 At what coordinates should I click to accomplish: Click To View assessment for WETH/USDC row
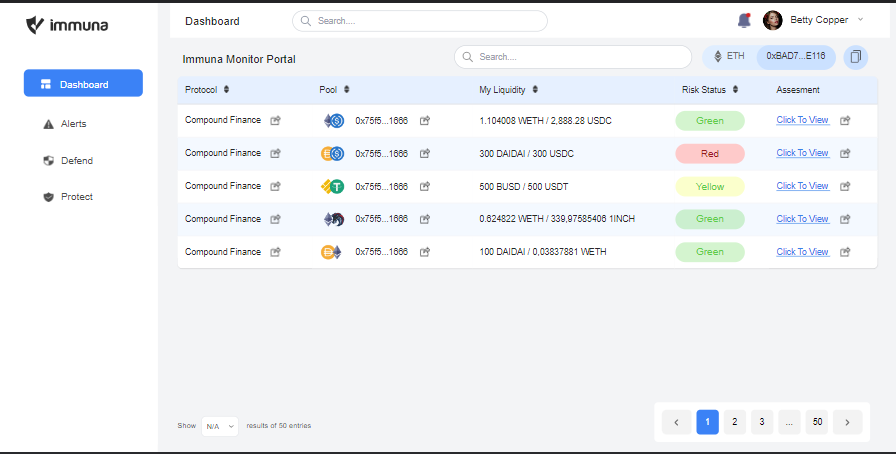click(802, 120)
